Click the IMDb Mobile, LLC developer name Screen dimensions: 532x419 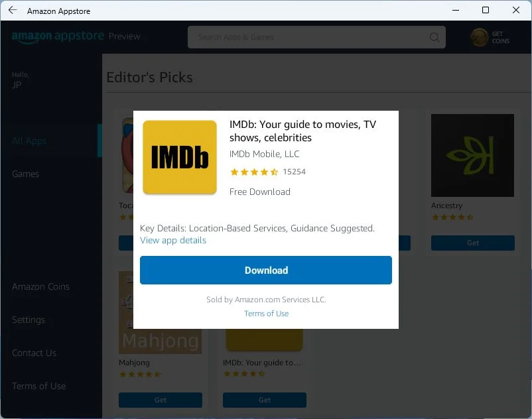coord(264,154)
